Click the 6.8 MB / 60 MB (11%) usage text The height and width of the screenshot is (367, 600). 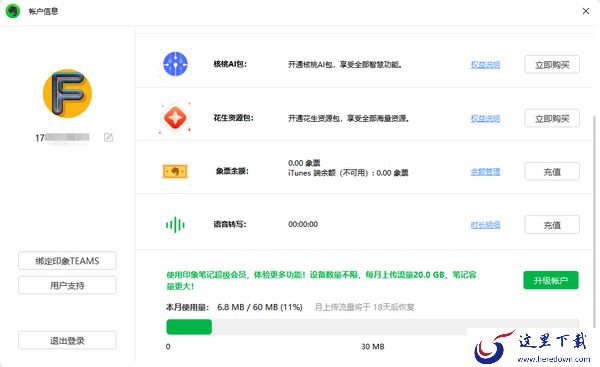tap(260, 307)
